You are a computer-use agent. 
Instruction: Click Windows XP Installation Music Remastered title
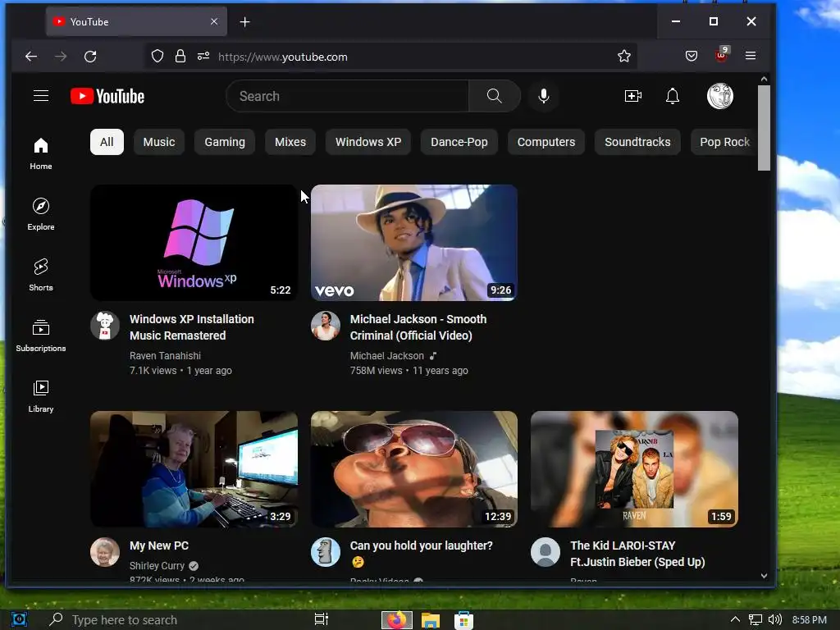click(x=192, y=327)
